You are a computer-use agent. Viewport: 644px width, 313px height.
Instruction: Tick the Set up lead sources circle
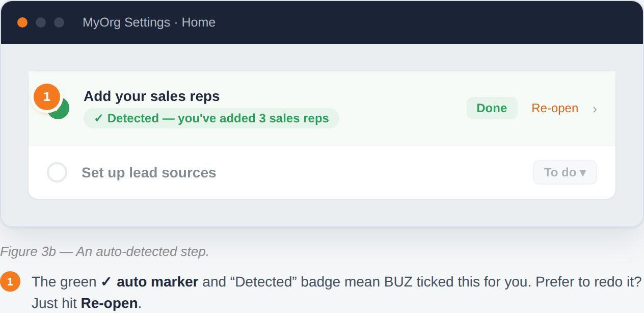point(57,172)
